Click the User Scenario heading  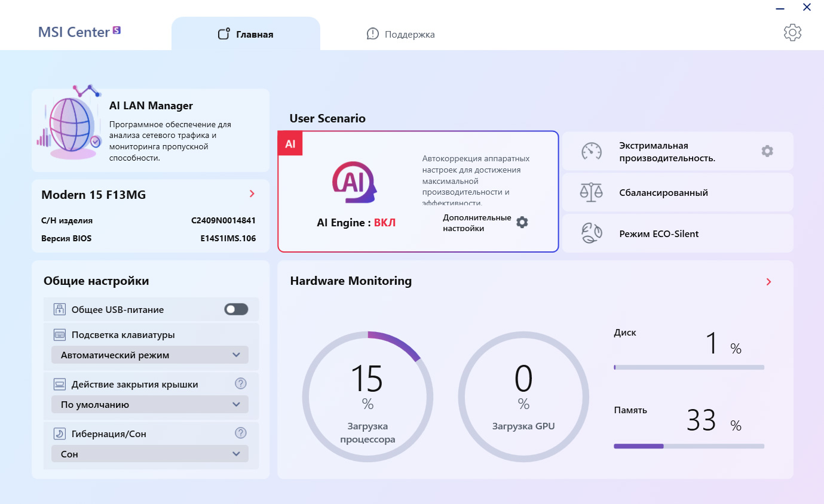click(x=327, y=118)
